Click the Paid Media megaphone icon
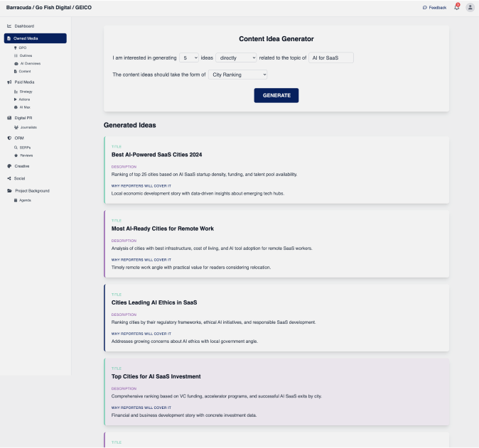Viewport: 479px width, 448px height. tap(9, 82)
